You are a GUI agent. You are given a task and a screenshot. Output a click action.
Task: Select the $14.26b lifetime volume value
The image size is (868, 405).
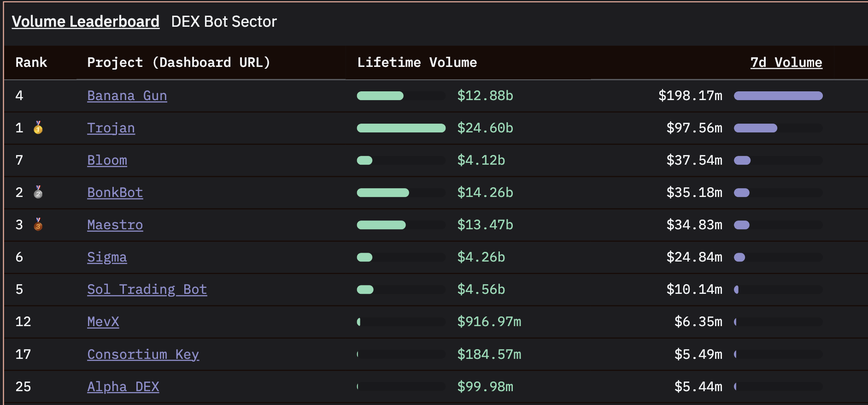tap(485, 192)
